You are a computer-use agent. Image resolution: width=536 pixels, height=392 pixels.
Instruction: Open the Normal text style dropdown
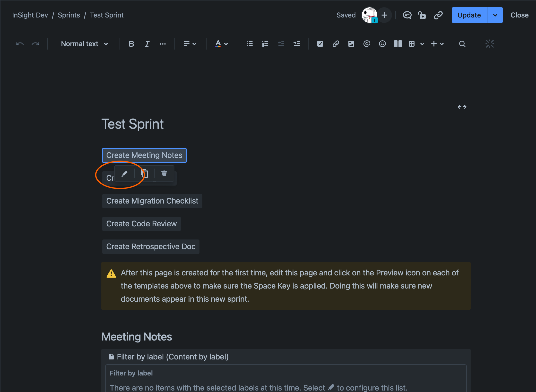(x=84, y=44)
